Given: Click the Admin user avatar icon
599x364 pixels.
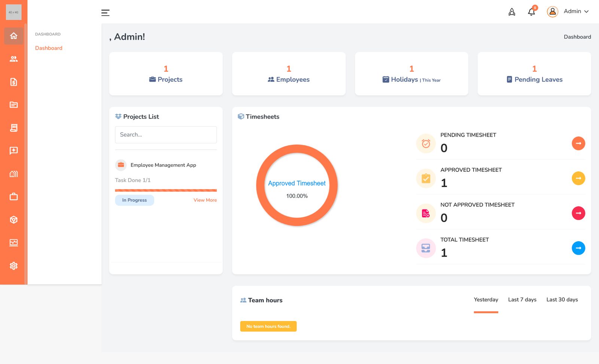Looking at the screenshot, I should pyautogui.click(x=552, y=12).
